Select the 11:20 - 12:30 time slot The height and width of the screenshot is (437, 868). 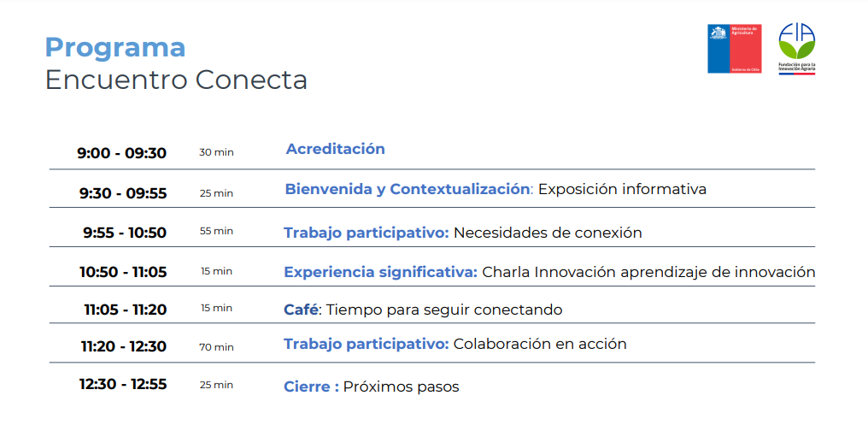point(123,346)
